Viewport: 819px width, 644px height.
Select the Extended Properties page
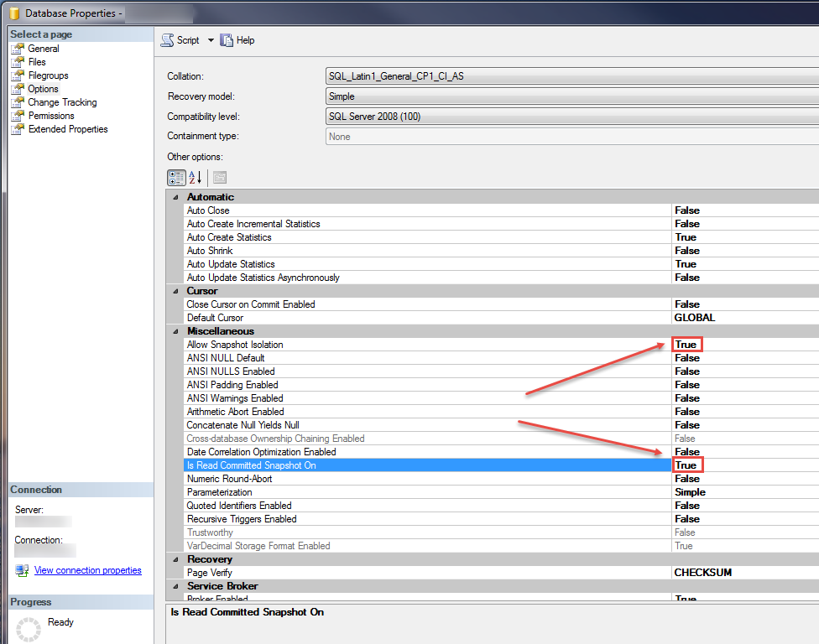[x=68, y=129]
